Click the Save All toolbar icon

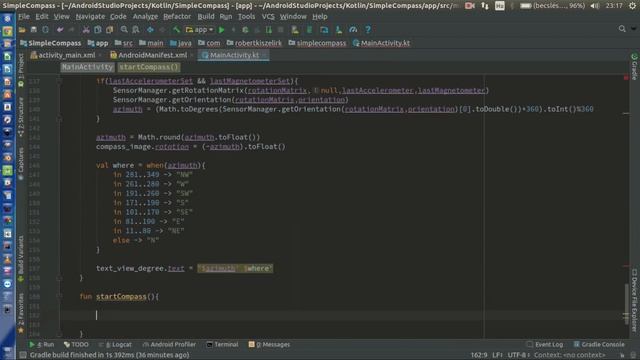pyautogui.click(x=33, y=29)
